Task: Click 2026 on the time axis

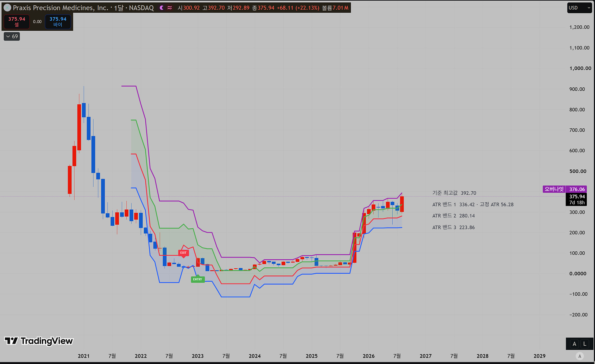Action: 369,356
